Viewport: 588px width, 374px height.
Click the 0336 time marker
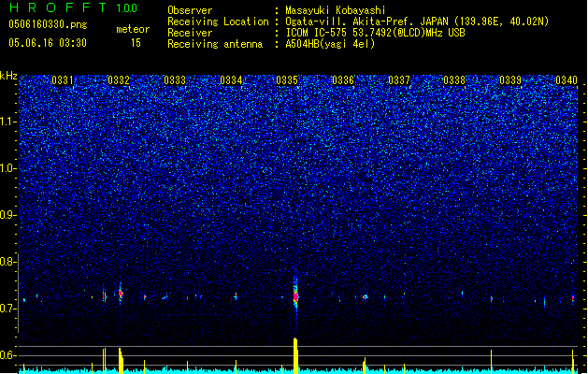click(x=343, y=80)
